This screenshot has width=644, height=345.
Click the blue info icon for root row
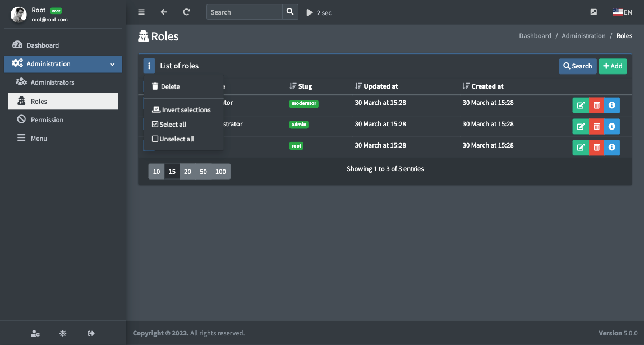pos(611,148)
